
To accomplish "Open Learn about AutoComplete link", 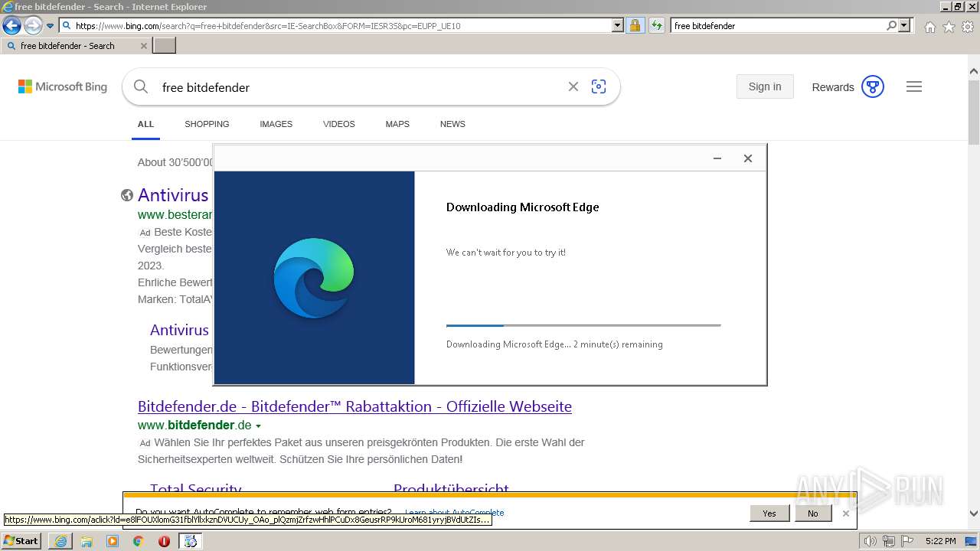I will (455, 512).
